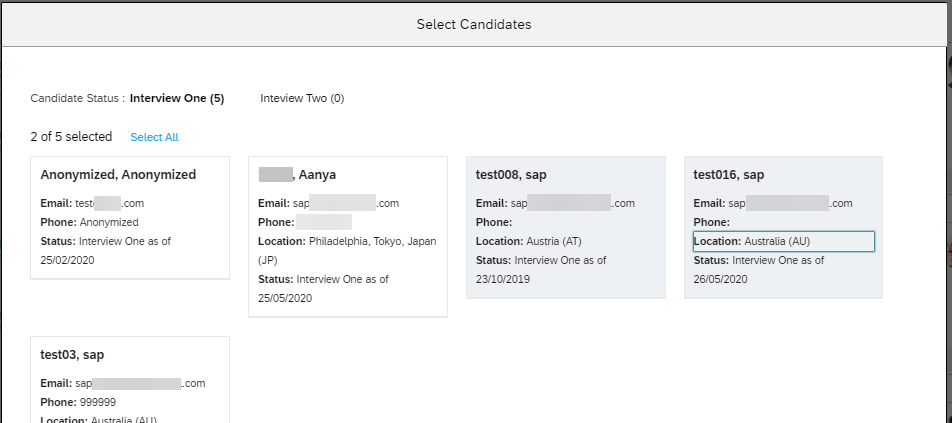Deselect the test008, sap candidate card
The width and height of the screenshot is (952, 423).
click(566, 227)
